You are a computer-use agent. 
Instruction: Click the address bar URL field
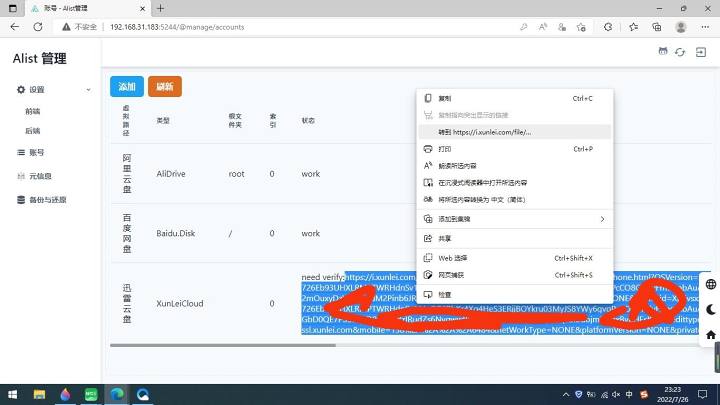tap(177, 27)
